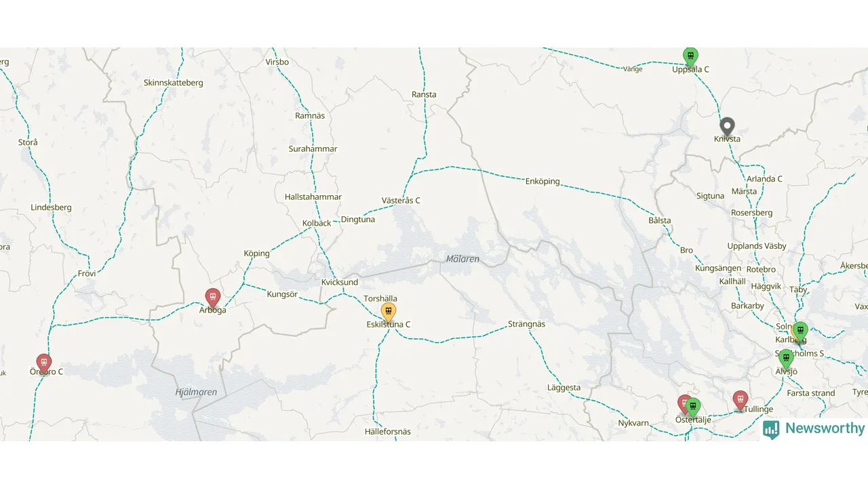Screen dimensions: 868x488
Task: Open the Newsworthy logo link
Action: [x=814, y=429]
